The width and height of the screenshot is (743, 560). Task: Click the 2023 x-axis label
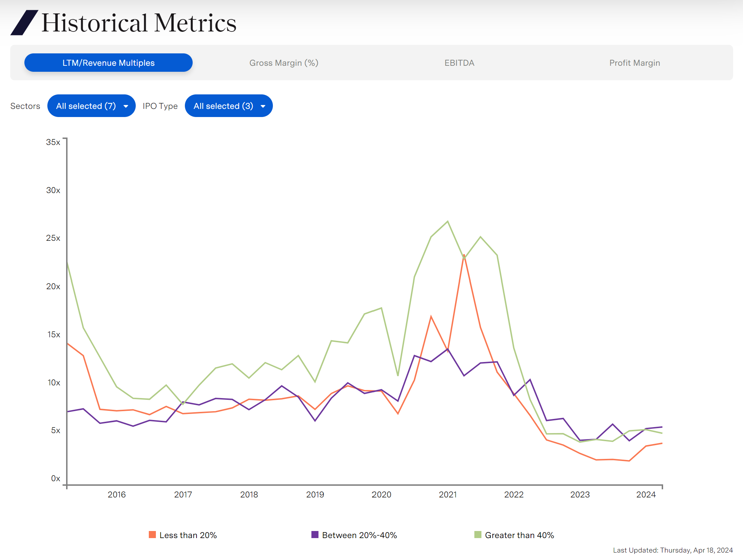point(580,495)
